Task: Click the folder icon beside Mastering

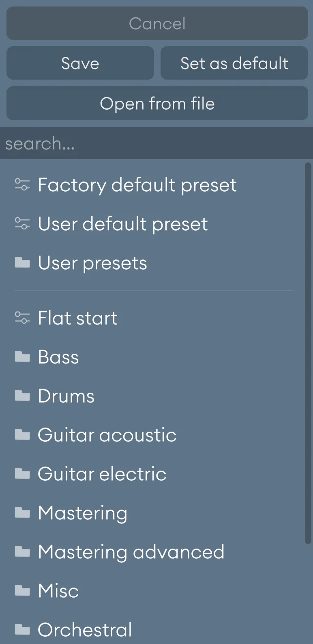Action: 23,513
